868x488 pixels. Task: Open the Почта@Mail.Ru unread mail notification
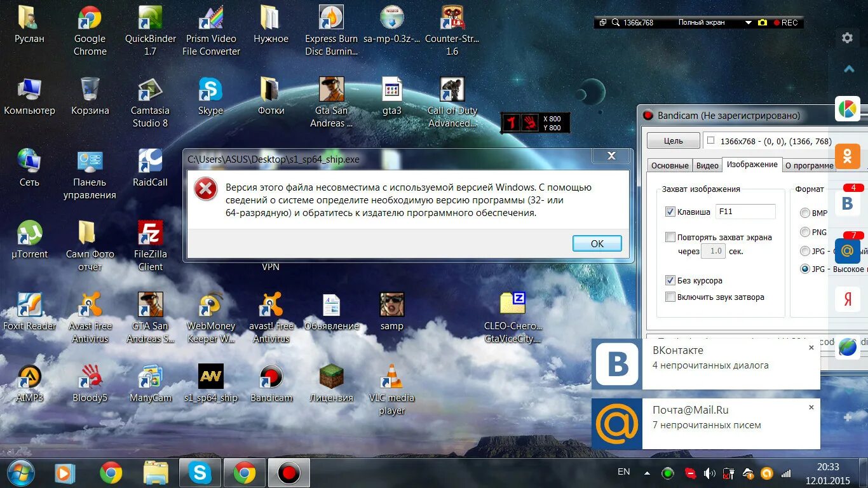(x=706, y=424)
